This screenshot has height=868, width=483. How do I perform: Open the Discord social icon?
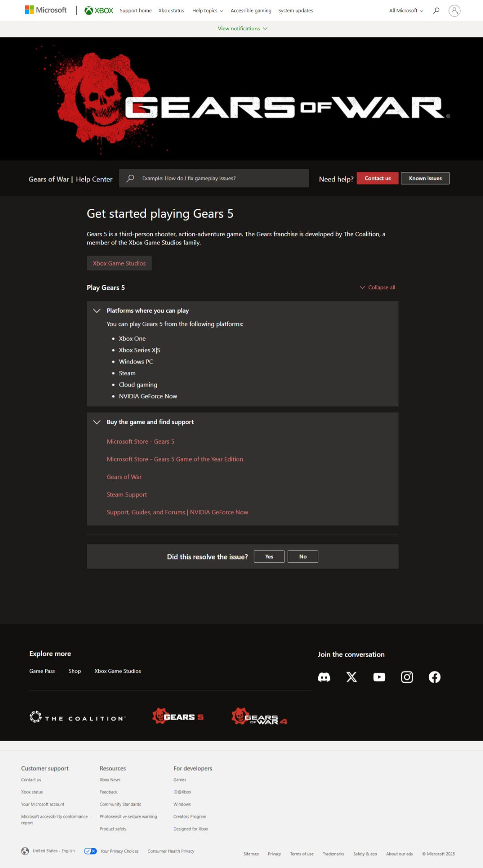point(324,677)
